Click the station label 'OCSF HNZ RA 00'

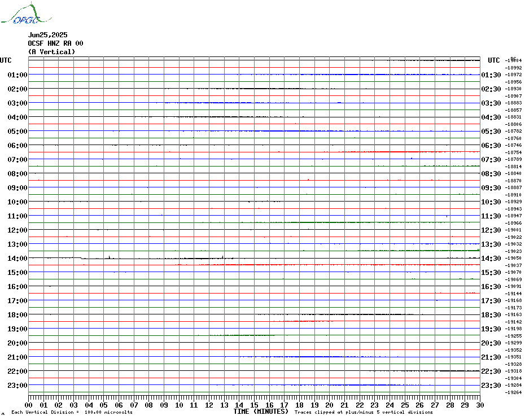55,43
